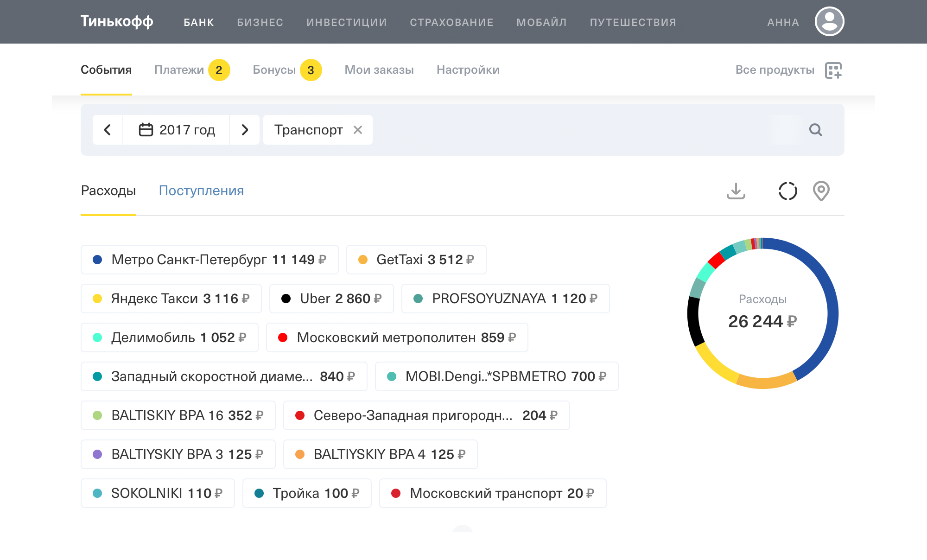Viewport: 927px width, 560px height.
Task: Click the orange GetTaxi donut segment
Action: (x=766, y=382)
